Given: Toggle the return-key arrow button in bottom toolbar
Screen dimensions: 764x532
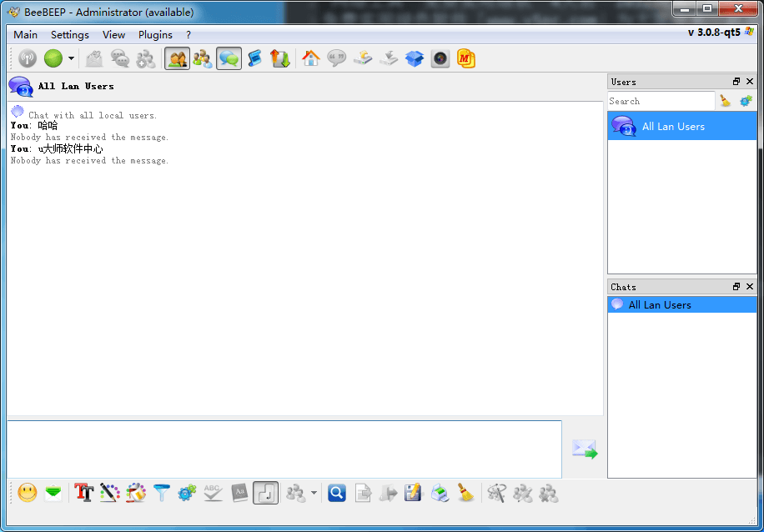Looking at the screenshot, I should tap(265, 493).
